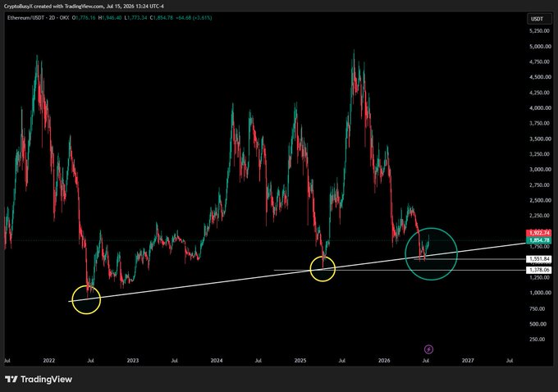
Task: Click the 2027 time axis label
Action: click(468, 360)
